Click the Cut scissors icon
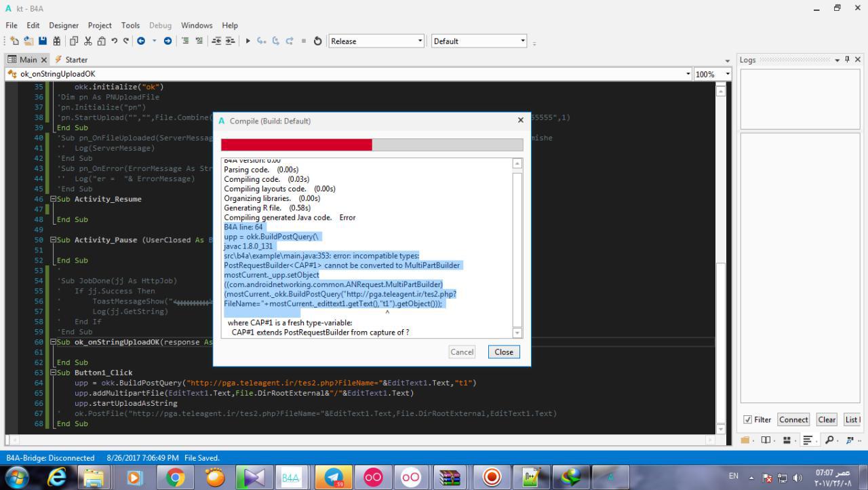Viewport: 868px width, 490px height. pyautogui.click(x=88, y=41)
